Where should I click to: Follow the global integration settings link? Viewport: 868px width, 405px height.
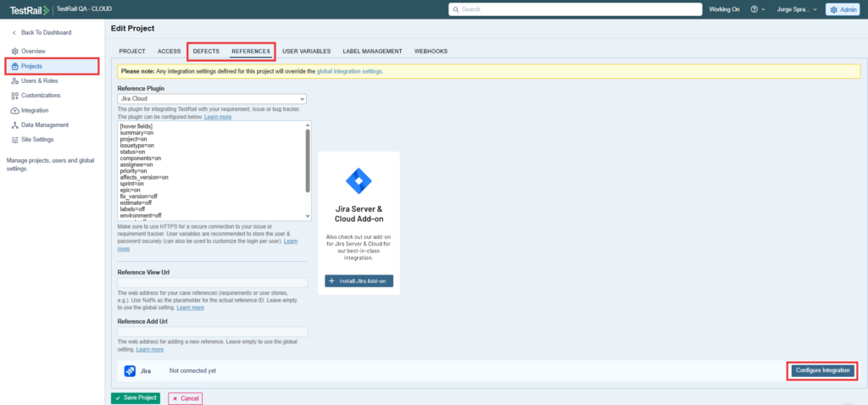tap(349, 71)
